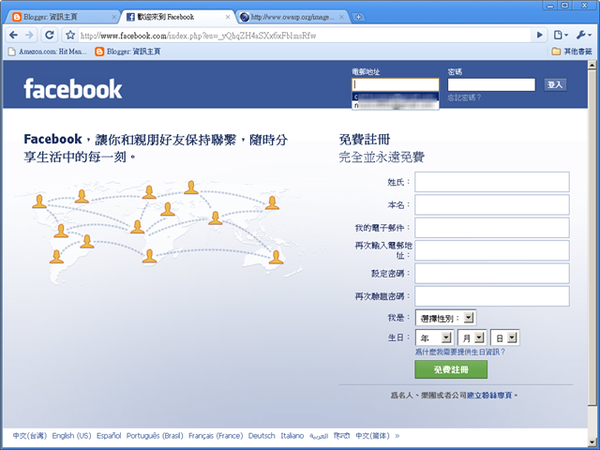
Task: Show more languages with the » arrow
Action: [x=397, y=436]
